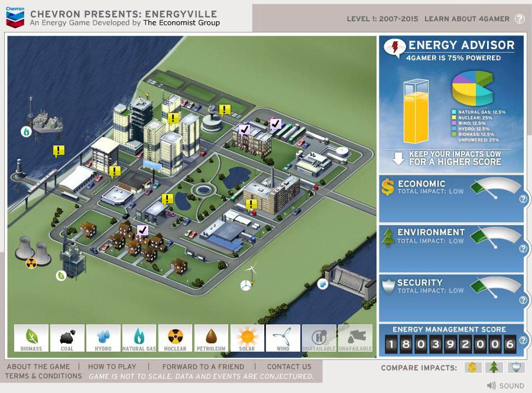This screenshot has width=532, height=393.
Task: Click the Unpowered 25% legend entry
Action: click(x=479, y=139)
